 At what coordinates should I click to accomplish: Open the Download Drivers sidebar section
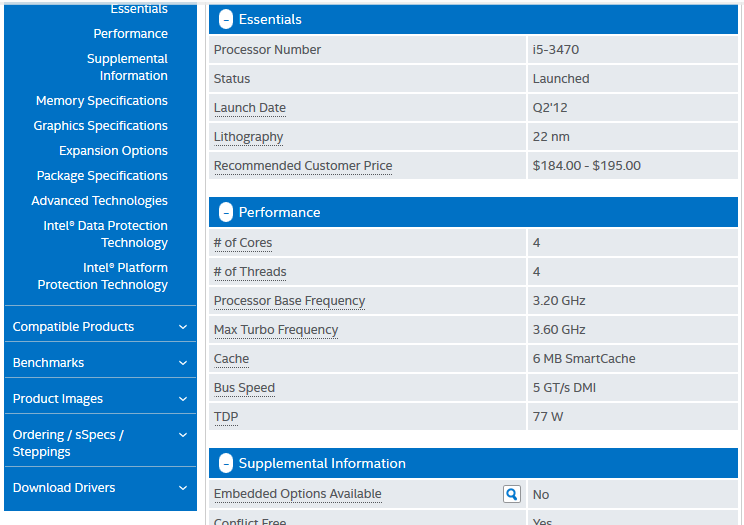point(100,488)
